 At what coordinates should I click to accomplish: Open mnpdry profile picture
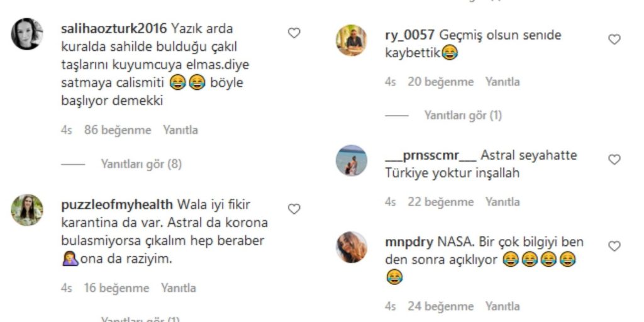352,247
